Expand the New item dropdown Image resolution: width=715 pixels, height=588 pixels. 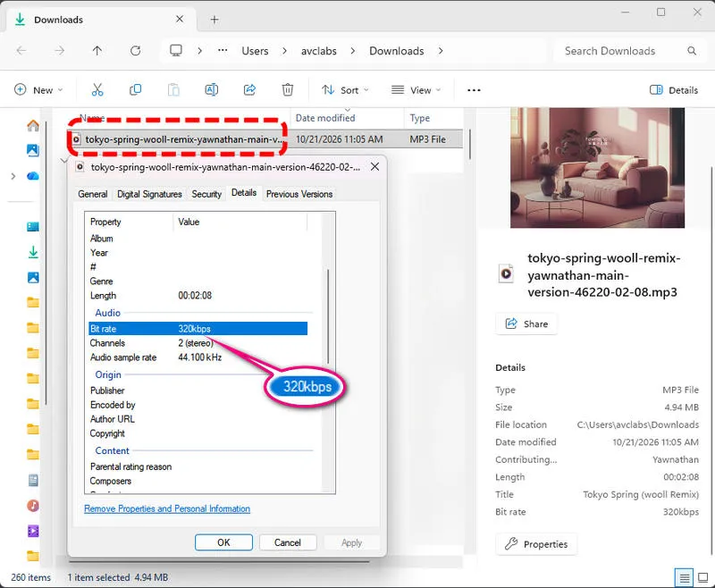pos(38,89)
